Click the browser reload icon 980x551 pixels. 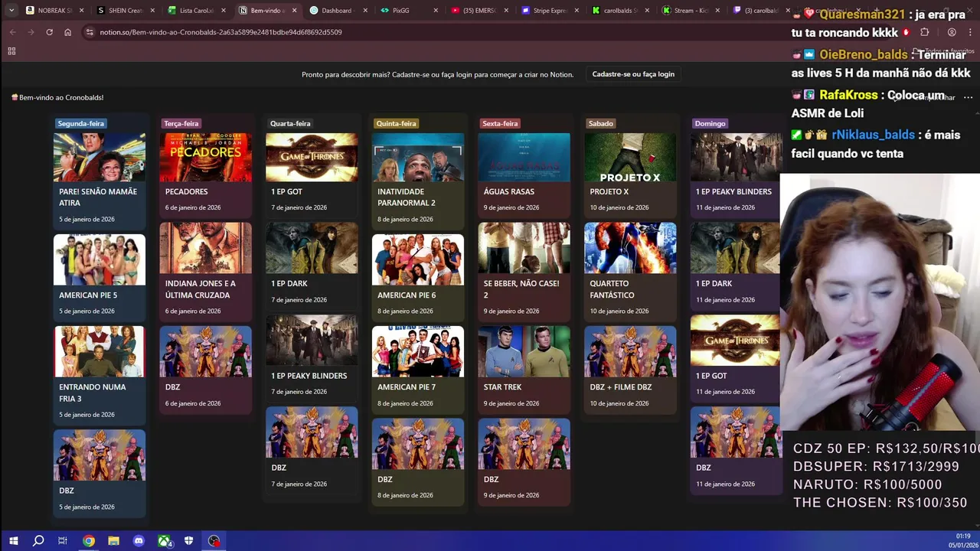tap(49, 32)
